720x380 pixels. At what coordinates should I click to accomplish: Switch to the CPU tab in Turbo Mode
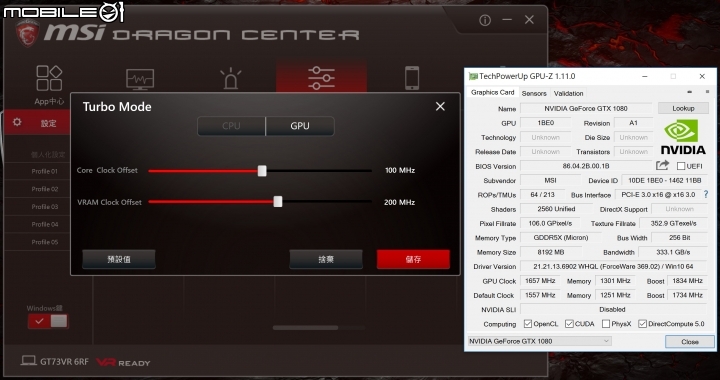[x=231, y=126]
